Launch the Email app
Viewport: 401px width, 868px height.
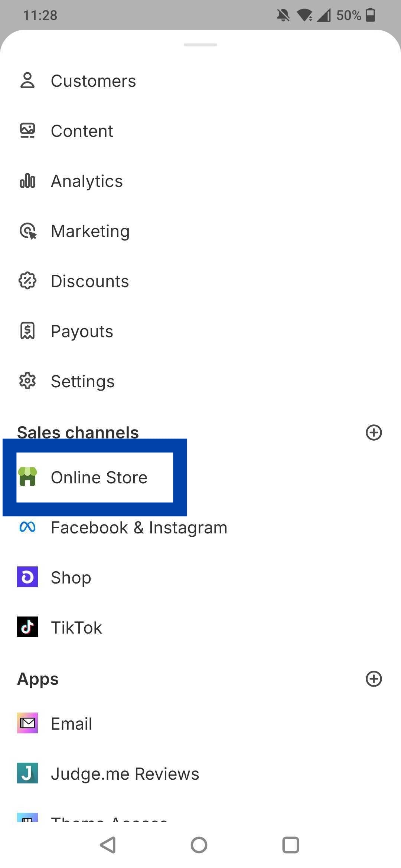[71, 724]
